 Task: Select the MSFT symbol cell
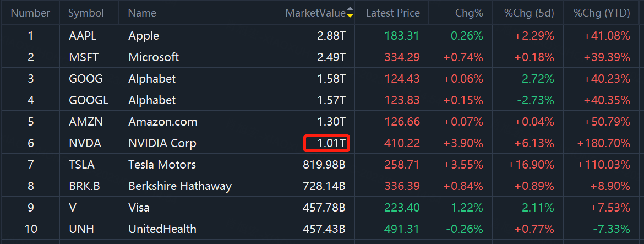(84, 57)
